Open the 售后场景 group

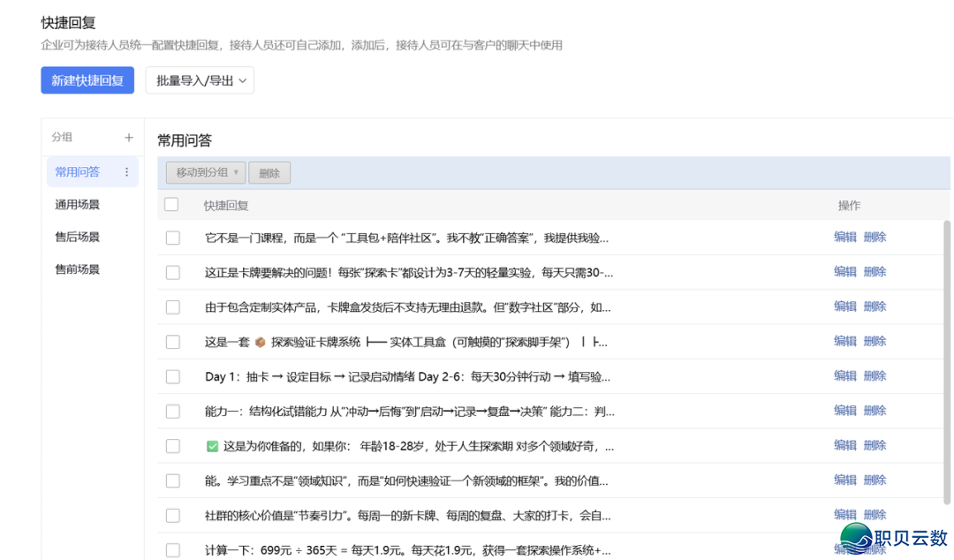point(77,237)
